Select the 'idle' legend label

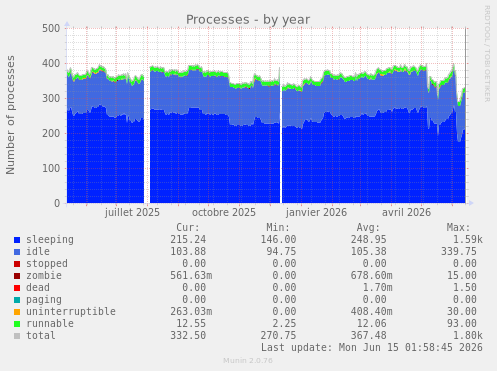click(x=38, y=252)
